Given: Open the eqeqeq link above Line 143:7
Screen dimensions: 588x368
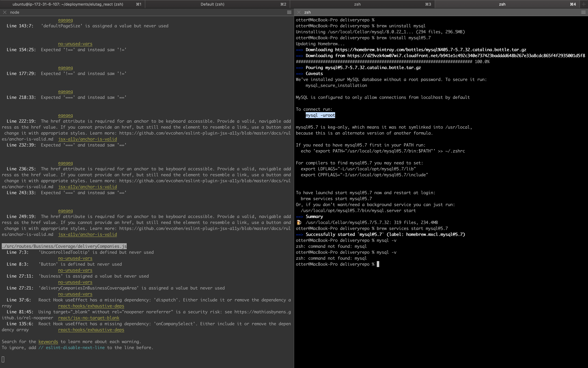Looking at the screenshot, I should [65, 20].
